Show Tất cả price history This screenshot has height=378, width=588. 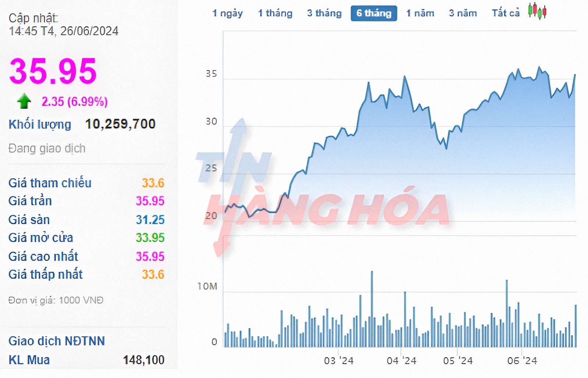506,13
